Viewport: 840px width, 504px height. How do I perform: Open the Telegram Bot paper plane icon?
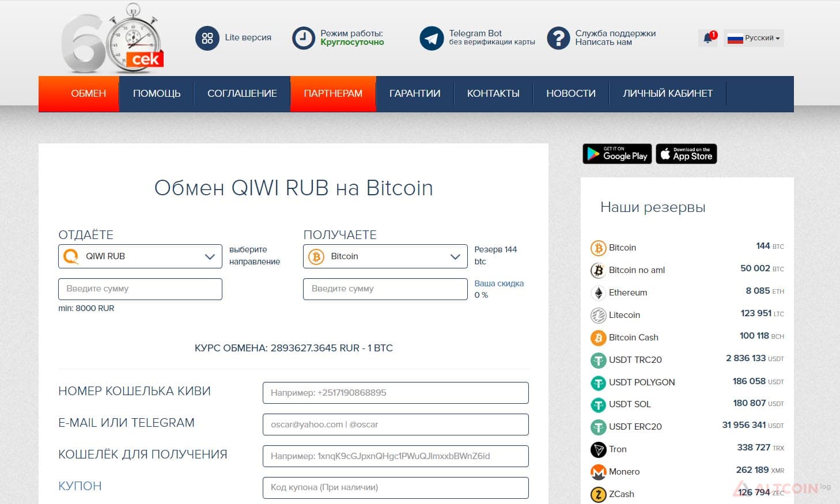coord(432,39)
